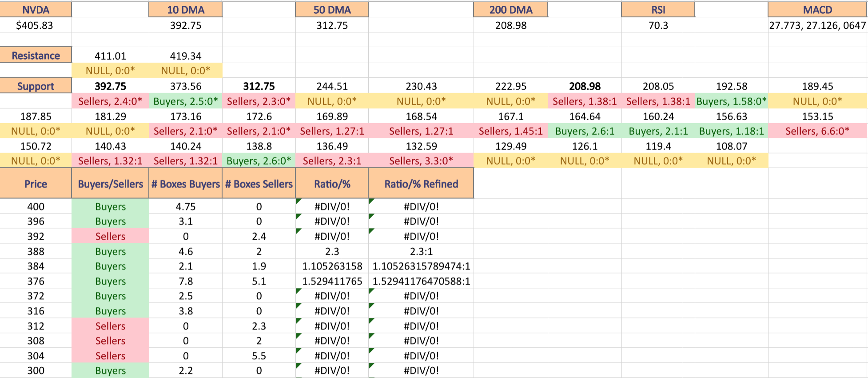The image size is (868, 378).
Task: Select the MACD header cell
Action: (817, 9)
